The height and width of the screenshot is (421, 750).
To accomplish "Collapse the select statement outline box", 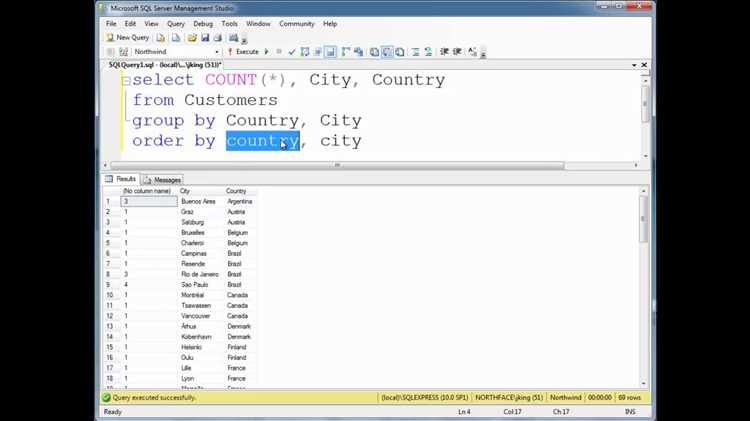I will tap(126, 81).
